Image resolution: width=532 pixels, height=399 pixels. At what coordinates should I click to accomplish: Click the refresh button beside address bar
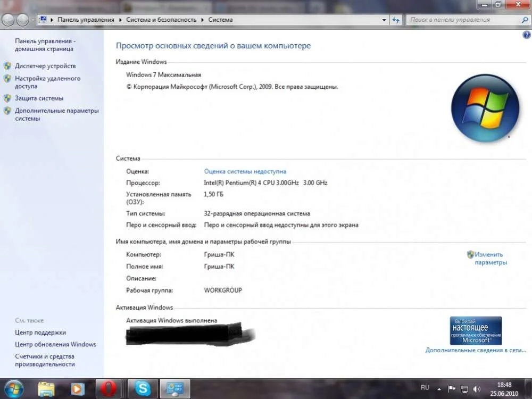coord(396,20)
